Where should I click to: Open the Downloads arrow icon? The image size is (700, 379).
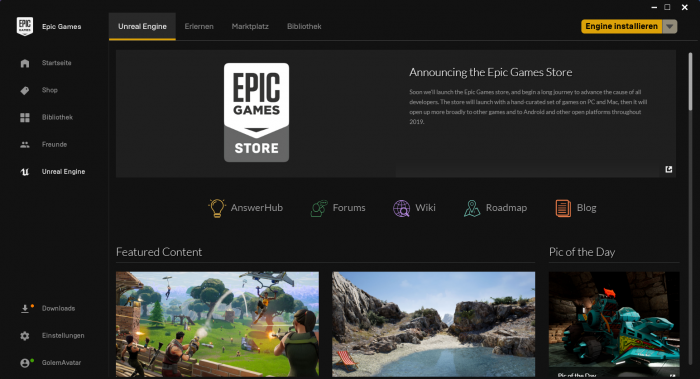coord(25,308)
